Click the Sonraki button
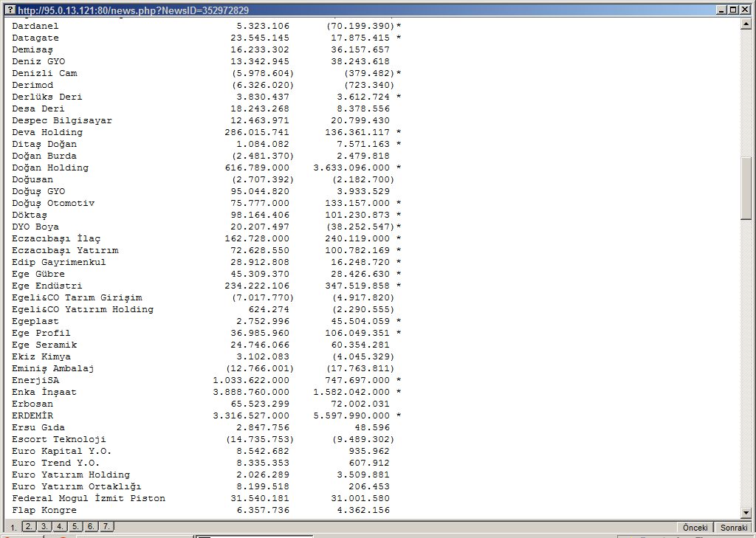This screenshot has width=756, height=538. coord(734,528)
